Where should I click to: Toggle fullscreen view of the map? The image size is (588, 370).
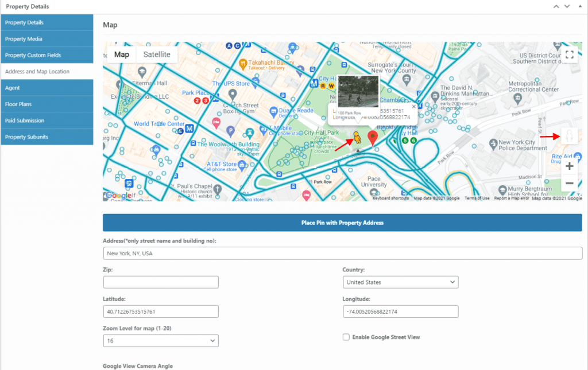point(569,54)
